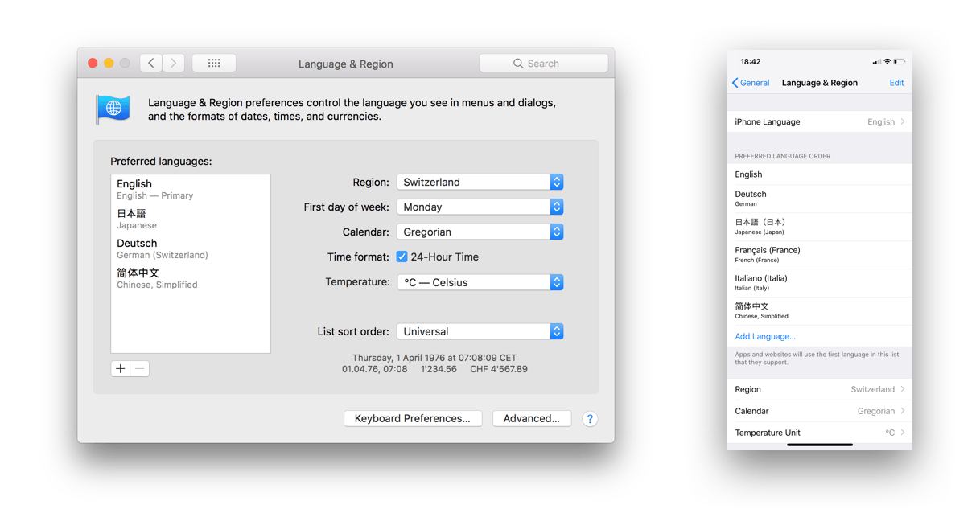The image size is (980, 509).
Task: Tap Add Language… link on iPhone
Action: point(765,336)
